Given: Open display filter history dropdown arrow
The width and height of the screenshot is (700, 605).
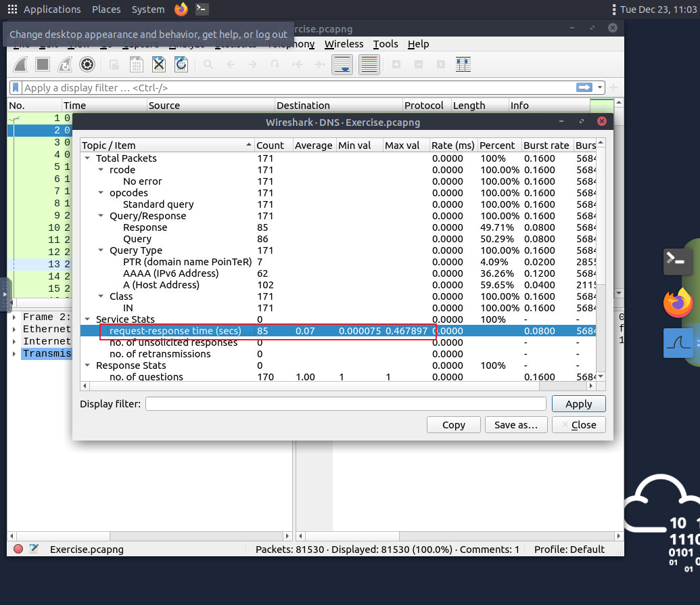Looking at the screenshot, I should click(x=599, y=87).
